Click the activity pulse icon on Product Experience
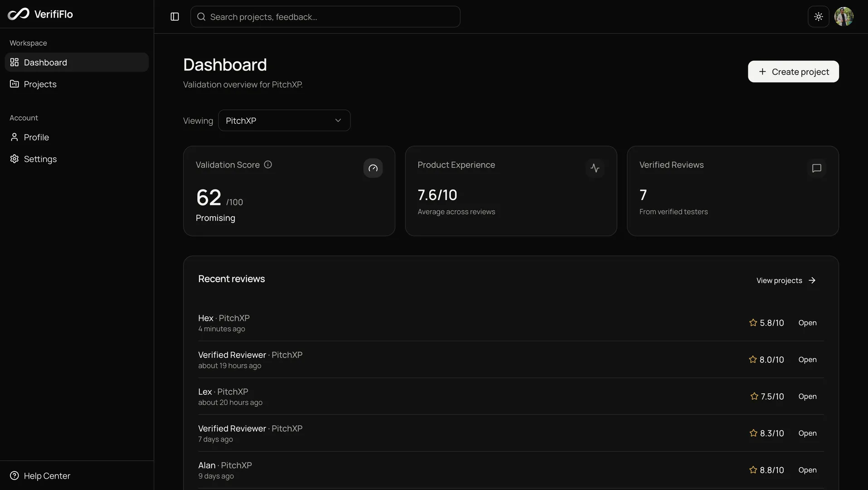 pos(595,168)
